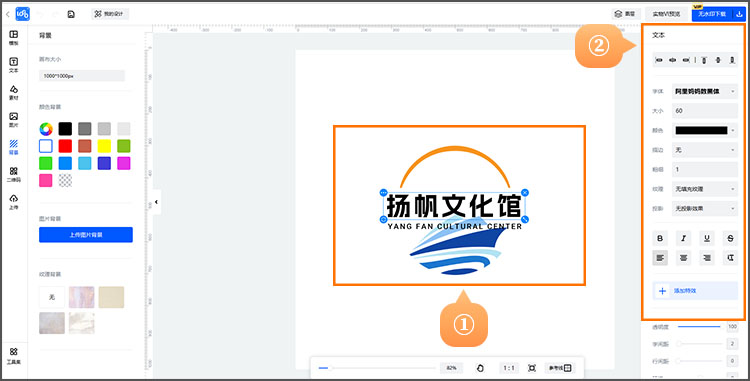Image resolution: width=750 pixels, height=381 pixels.
Task: Click the blue app logo icon
Action: (22, 14)
